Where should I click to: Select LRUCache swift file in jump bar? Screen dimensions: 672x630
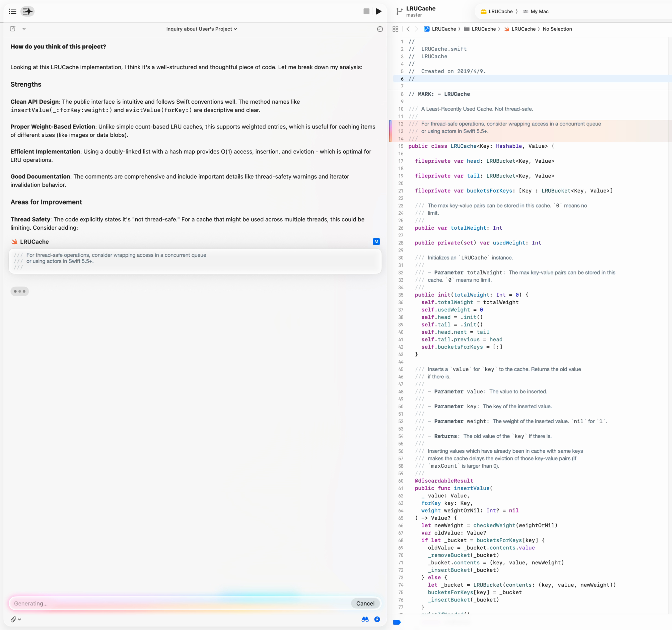(x=520, y=29)
